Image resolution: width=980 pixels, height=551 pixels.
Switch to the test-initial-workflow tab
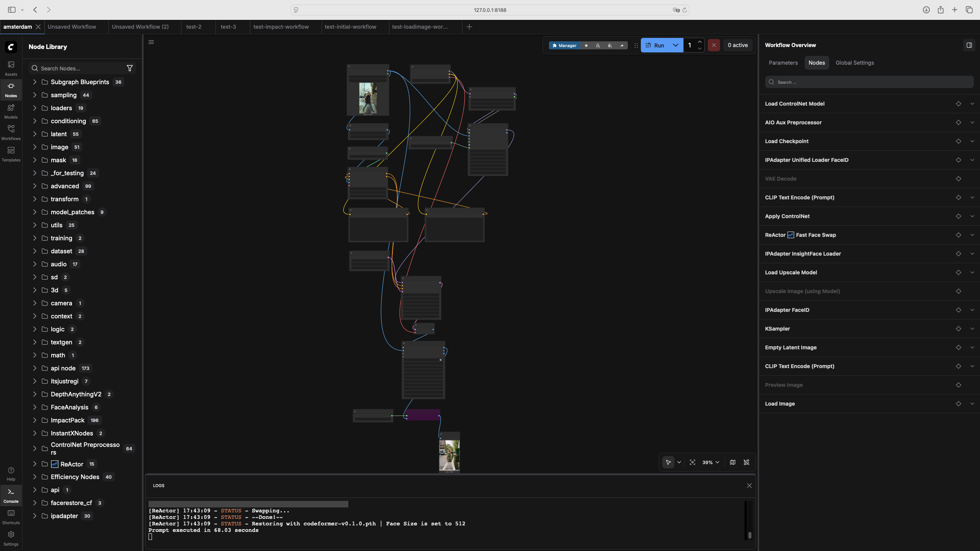(350, 27)
